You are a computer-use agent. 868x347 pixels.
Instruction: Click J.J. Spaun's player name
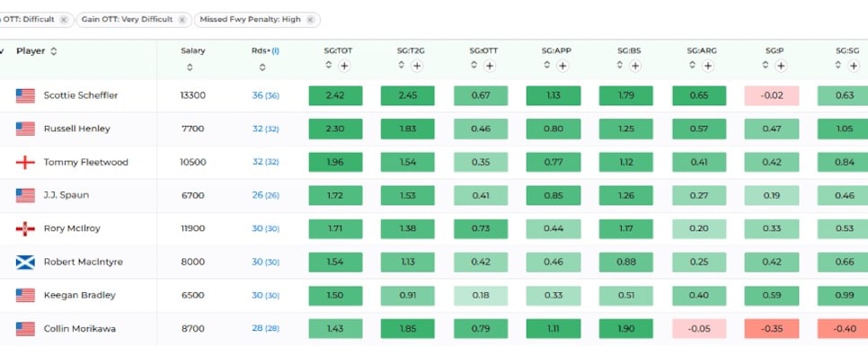coord(66,195)
